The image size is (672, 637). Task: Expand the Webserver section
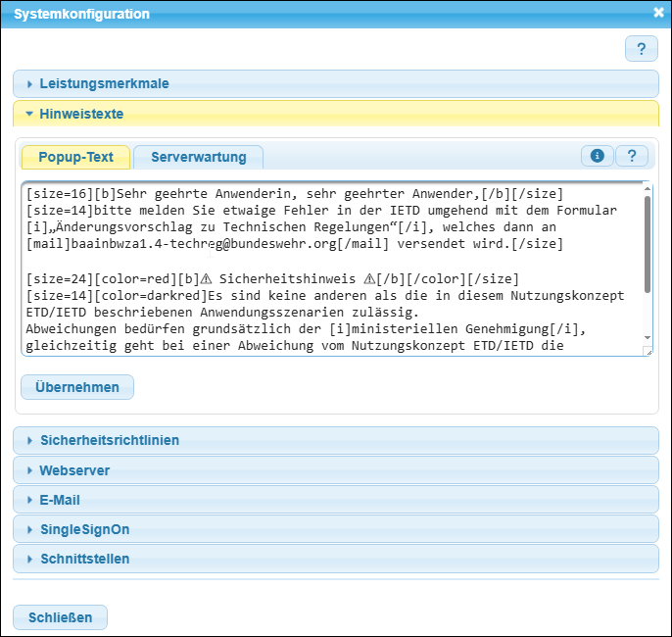click(74, 470)
